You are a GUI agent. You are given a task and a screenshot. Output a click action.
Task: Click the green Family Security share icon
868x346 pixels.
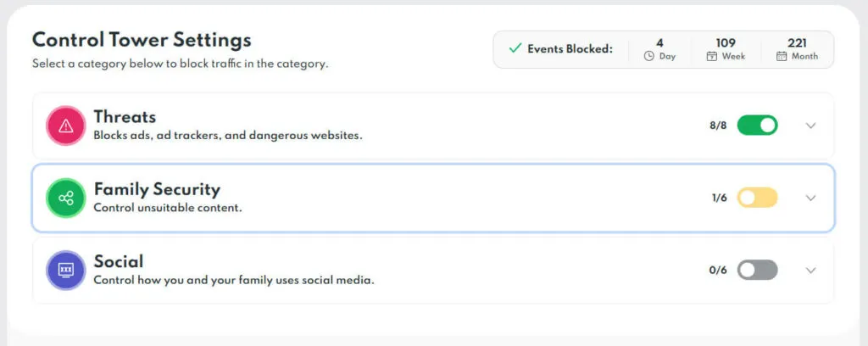click(x=66, y=198)
